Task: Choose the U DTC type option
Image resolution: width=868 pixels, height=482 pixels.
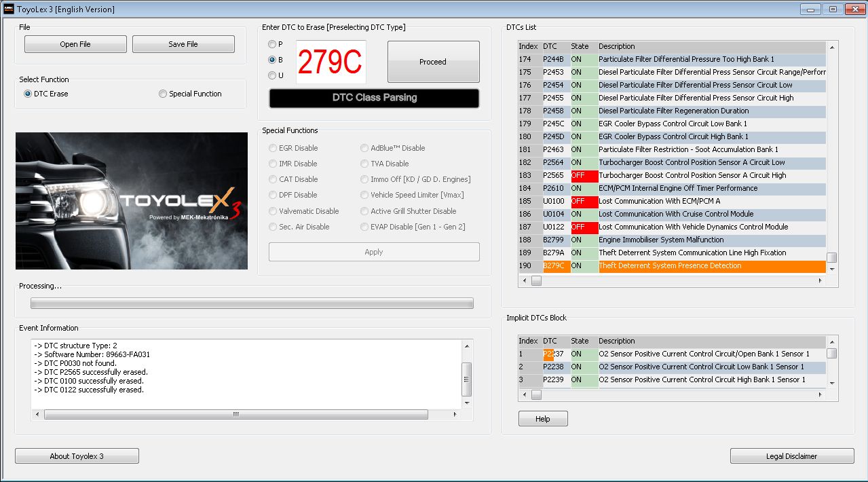Action: pyautogui.click(x=272, y=75)
